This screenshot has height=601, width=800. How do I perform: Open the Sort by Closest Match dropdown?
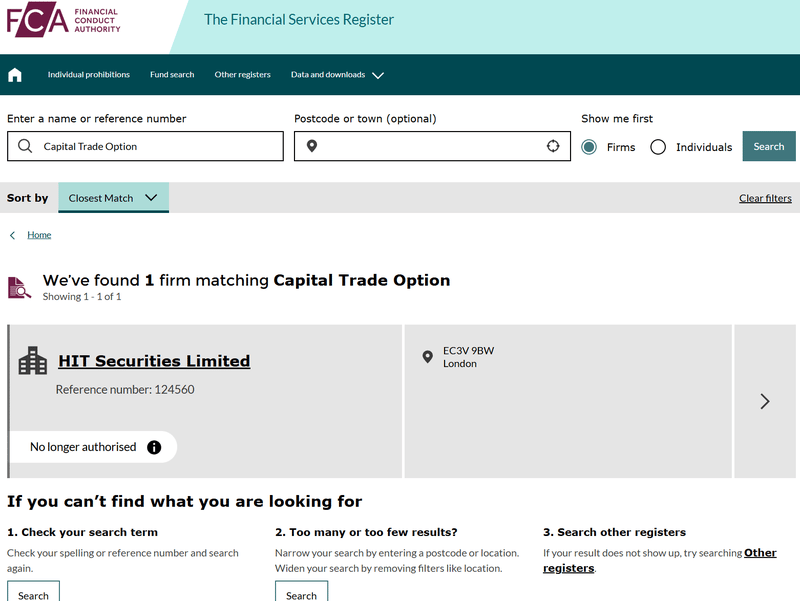point(113,198)
